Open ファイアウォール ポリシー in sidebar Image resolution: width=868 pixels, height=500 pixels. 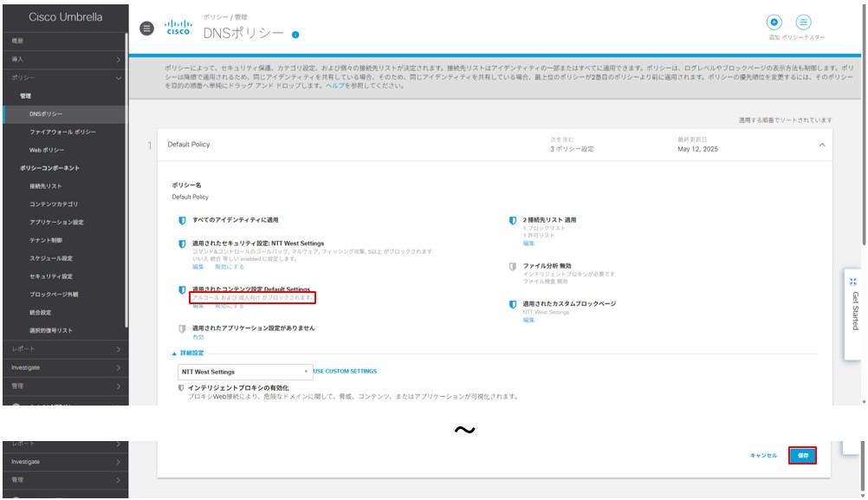pyautogui.click(x=62, y=133)
